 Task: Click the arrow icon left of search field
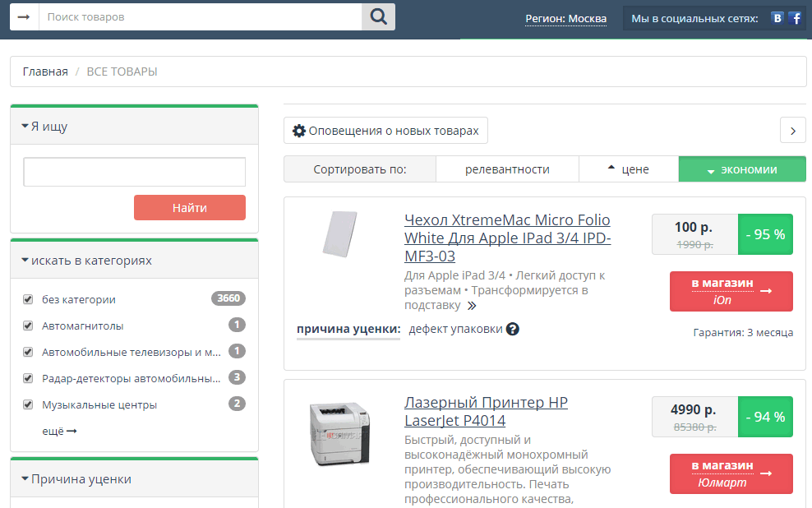click(x=24, y=17)
